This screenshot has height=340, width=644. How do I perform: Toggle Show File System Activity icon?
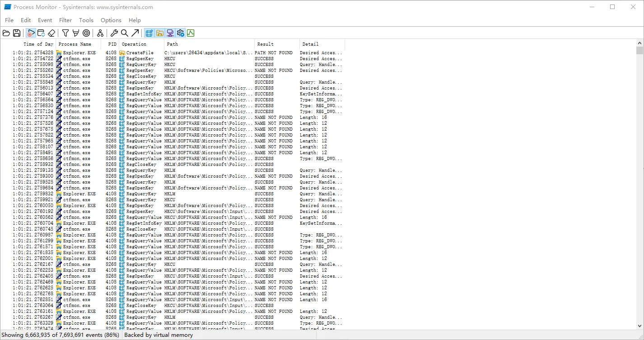159,33
